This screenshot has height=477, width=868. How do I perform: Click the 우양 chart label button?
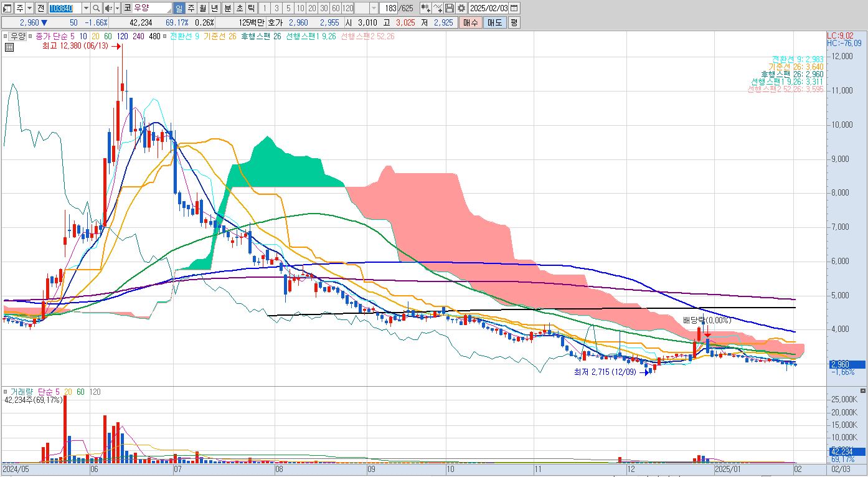tap(17, 36)
